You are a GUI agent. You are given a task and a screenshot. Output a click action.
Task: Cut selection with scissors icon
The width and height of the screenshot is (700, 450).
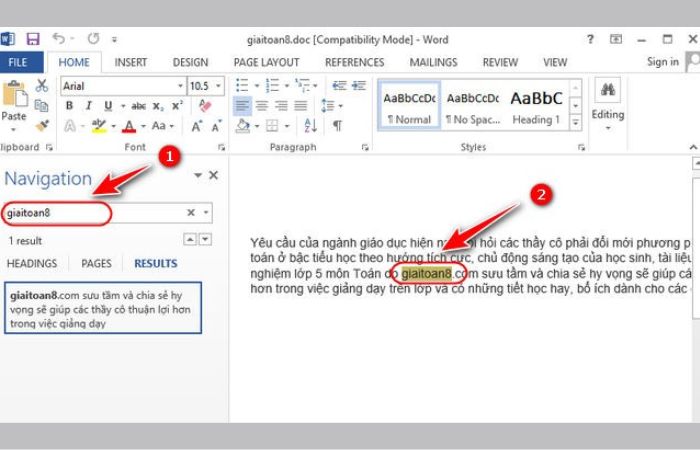pyautogui.click(x=42, y=85)
